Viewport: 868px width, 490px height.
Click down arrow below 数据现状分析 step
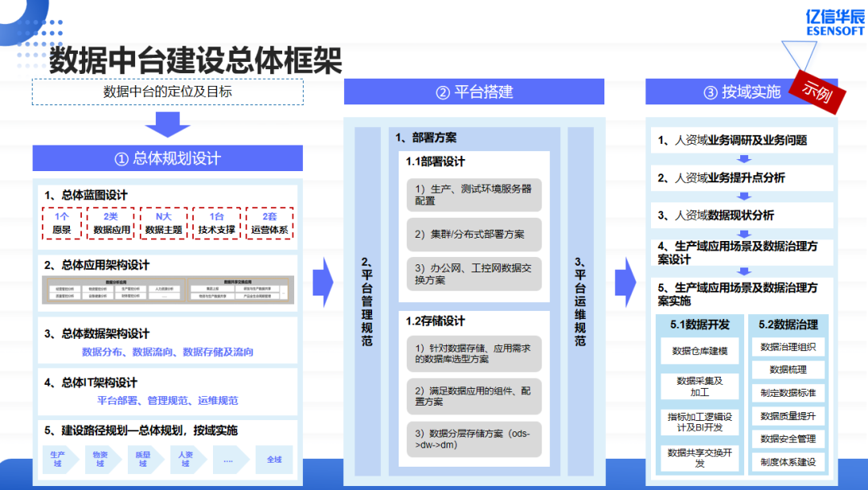(744, 234)
